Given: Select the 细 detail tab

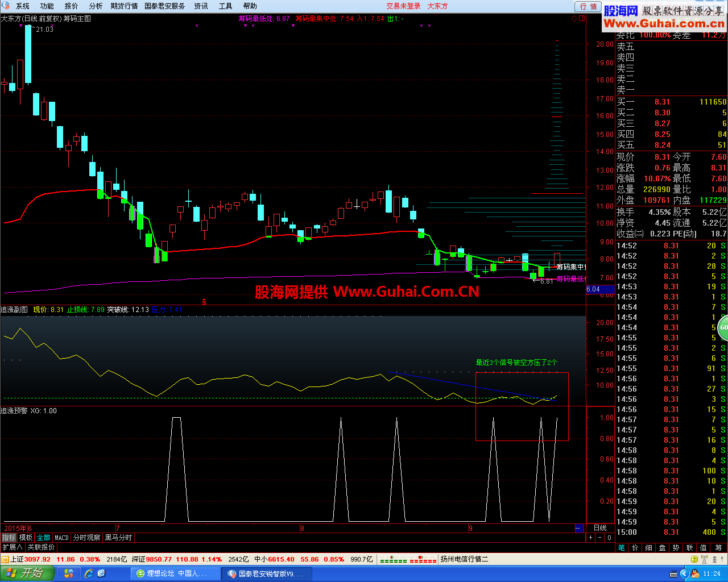Looking at the screenshot, I should (649, 548).
